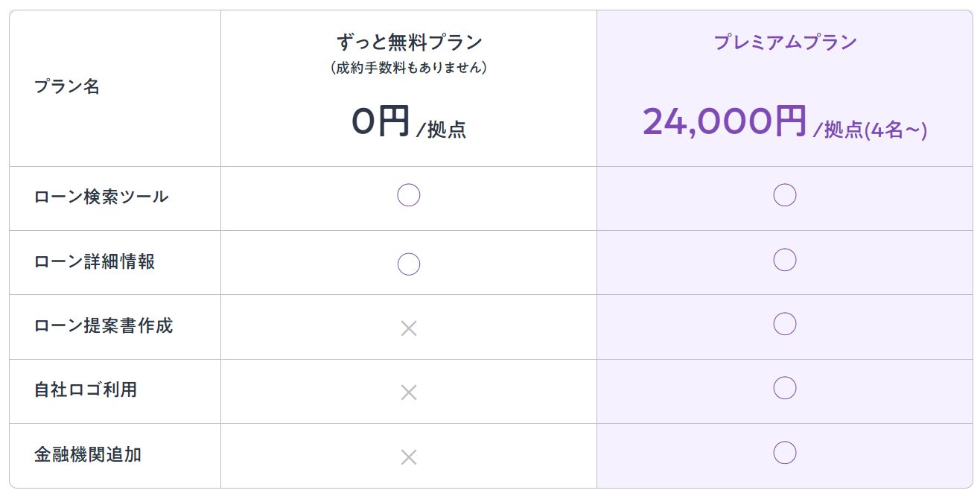Select the プレミアムプラン heading
The image size is (980, 496).
coord(785,42)
